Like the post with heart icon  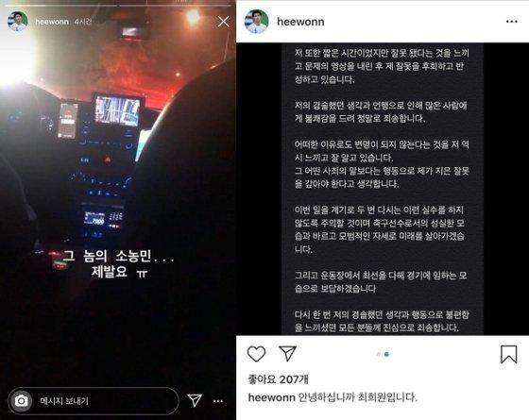256,354
